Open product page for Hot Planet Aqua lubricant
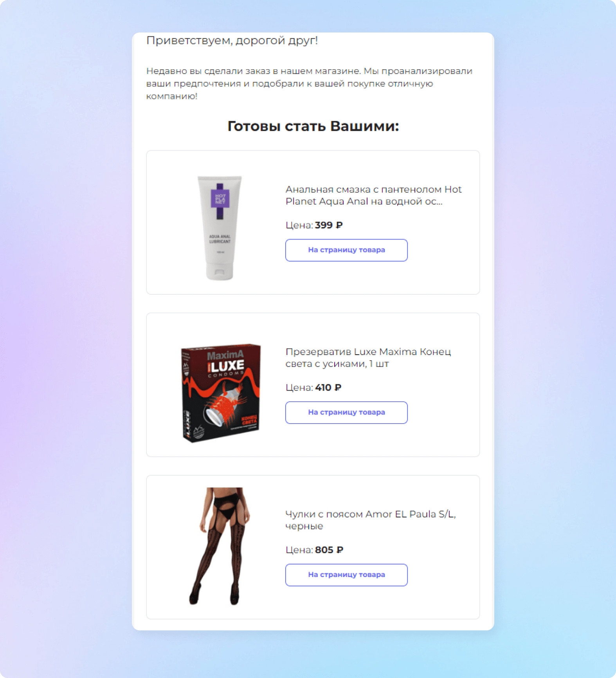Viewport: 616px width, 678px height. pyautogui.click(x=346, y=250)
